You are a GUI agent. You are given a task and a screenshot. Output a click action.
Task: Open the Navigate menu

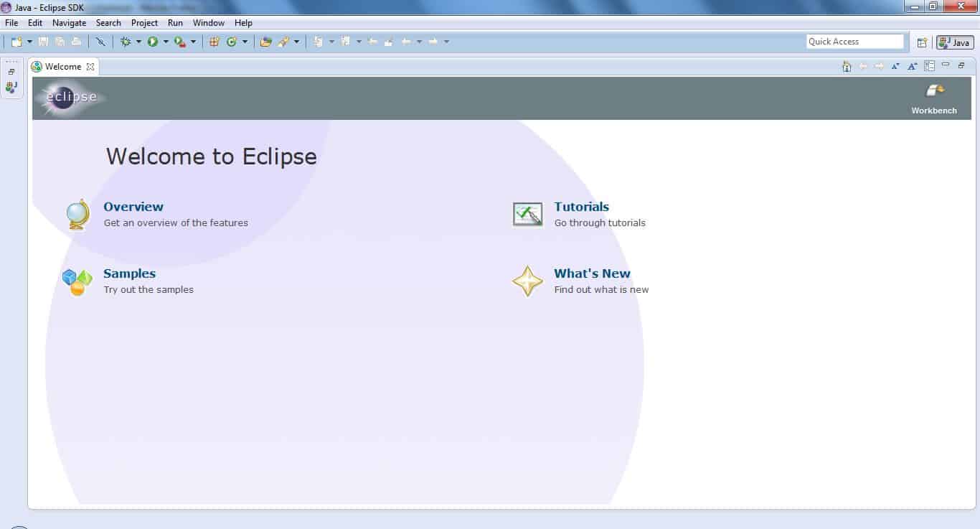69,23
